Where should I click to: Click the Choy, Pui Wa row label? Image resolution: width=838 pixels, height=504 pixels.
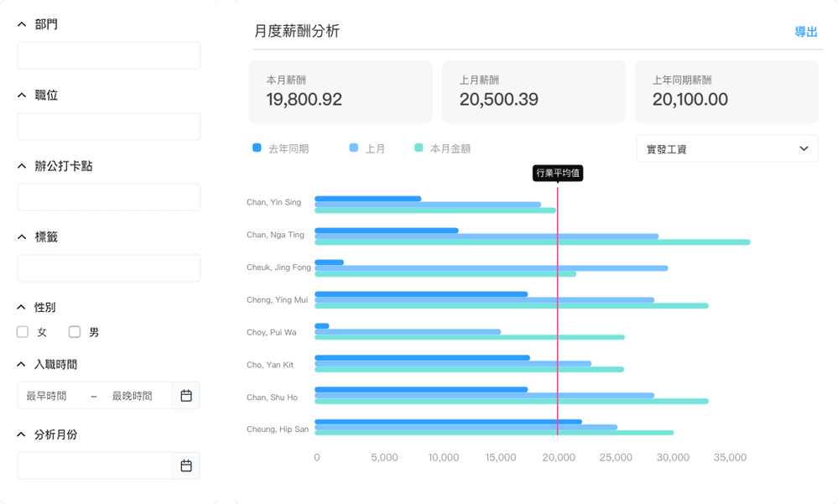[x=272, y=332]
